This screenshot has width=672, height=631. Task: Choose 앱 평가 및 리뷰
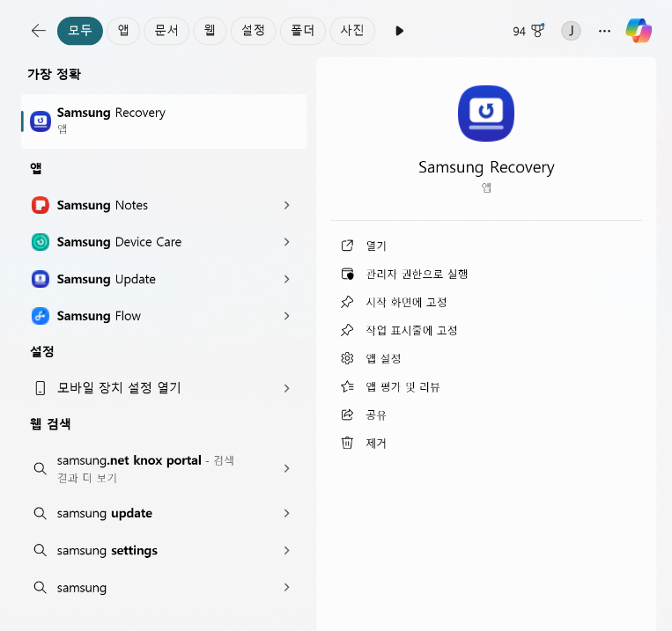click(x=402, y=387)
